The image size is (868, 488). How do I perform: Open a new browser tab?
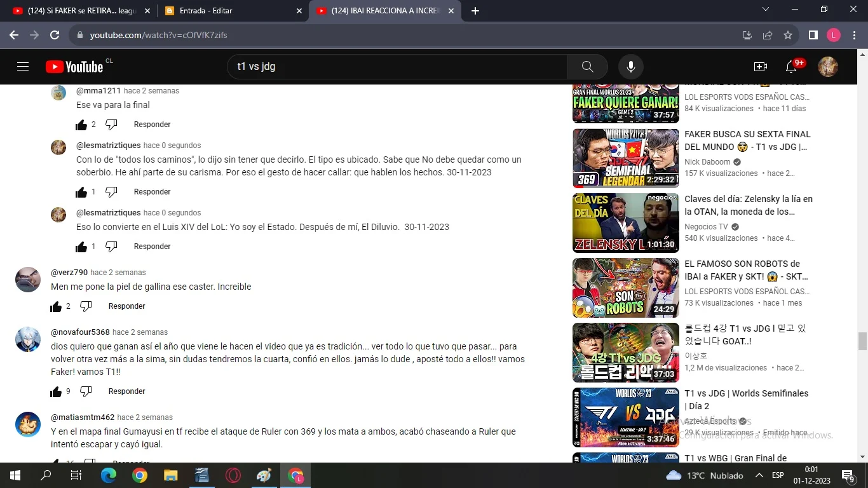click(475, 11)
